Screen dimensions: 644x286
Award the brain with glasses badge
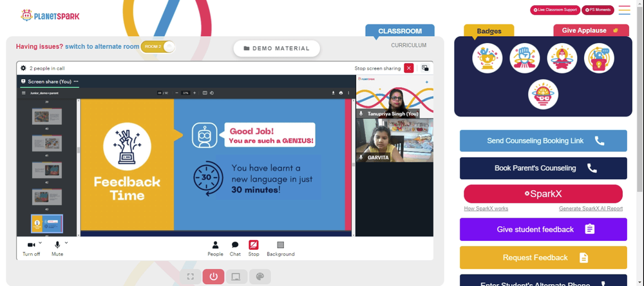click(x=543, y=95)
